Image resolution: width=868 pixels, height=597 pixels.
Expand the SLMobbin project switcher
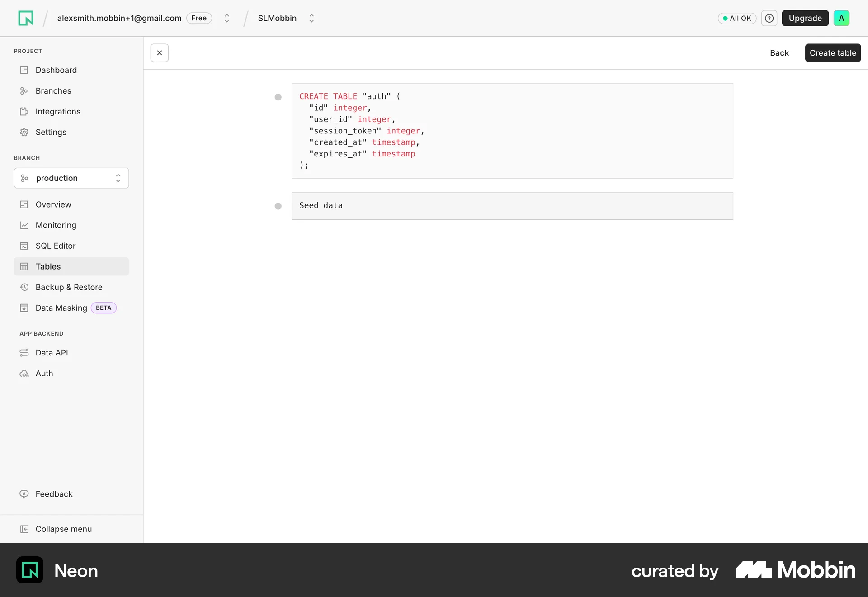[311, 18]
